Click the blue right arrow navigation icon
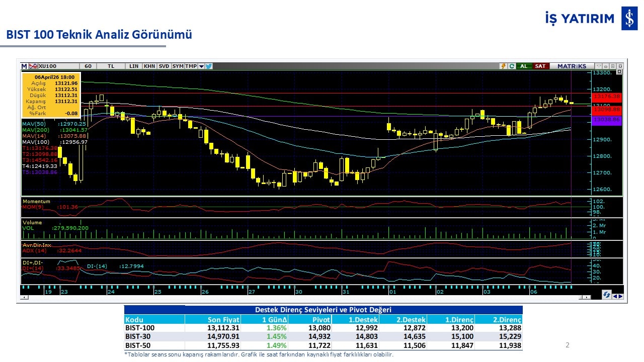The height and width of the screenshot is (362, 644). click(620, 296)
